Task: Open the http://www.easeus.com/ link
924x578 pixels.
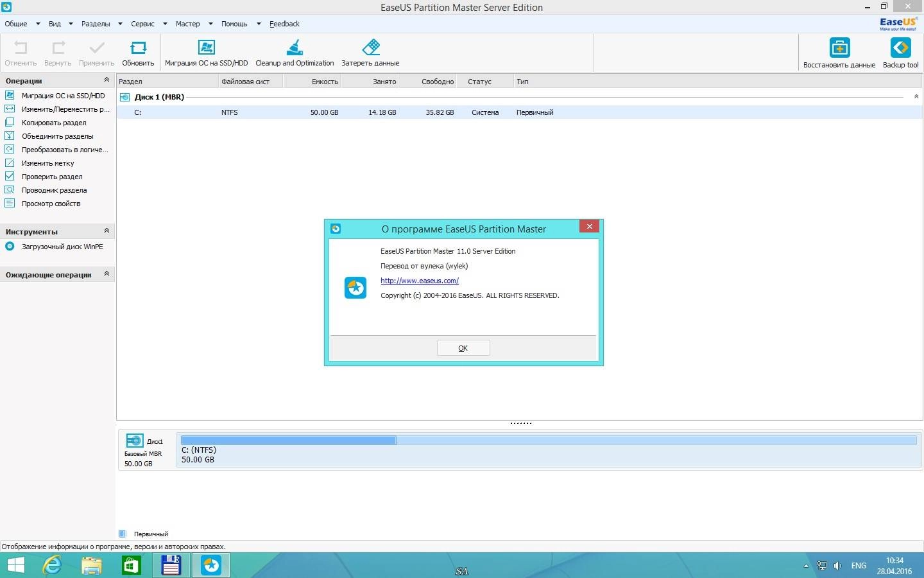Action: [420, 281]
